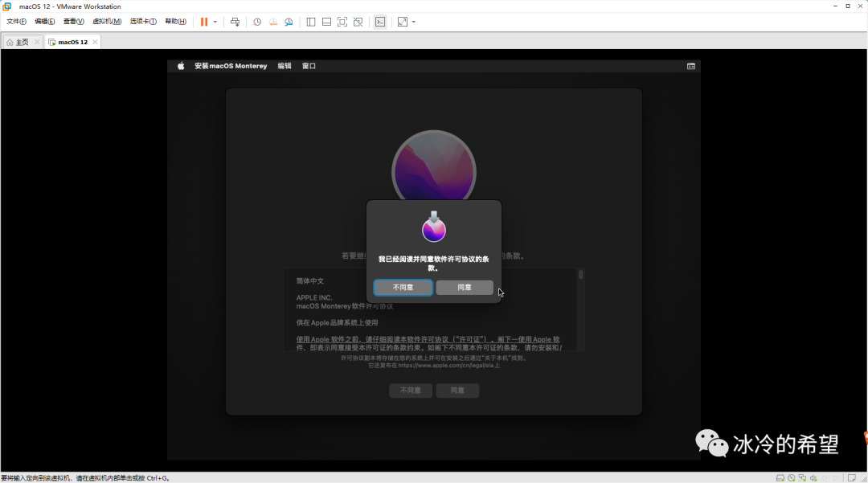The width and height of the screenshot is (868, 483).
Task: Click the license agreement scrollbar thumb
Action: (x=581, y=275)
